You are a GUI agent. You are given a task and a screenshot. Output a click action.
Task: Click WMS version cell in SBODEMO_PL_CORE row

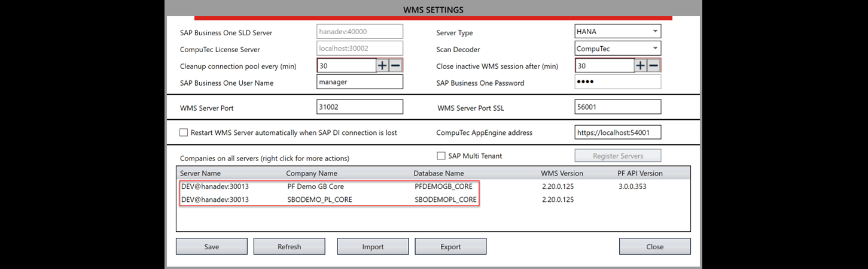[x=558, y=200]
